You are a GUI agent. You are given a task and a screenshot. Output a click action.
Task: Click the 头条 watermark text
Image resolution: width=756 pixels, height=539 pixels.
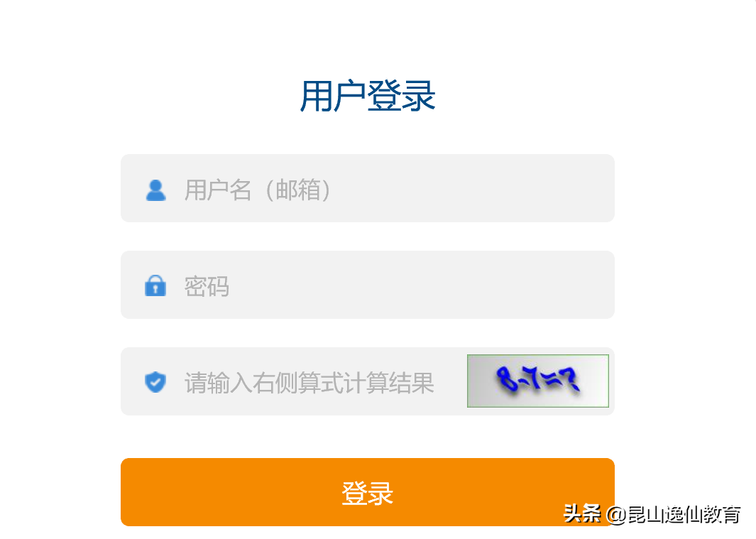582,513
